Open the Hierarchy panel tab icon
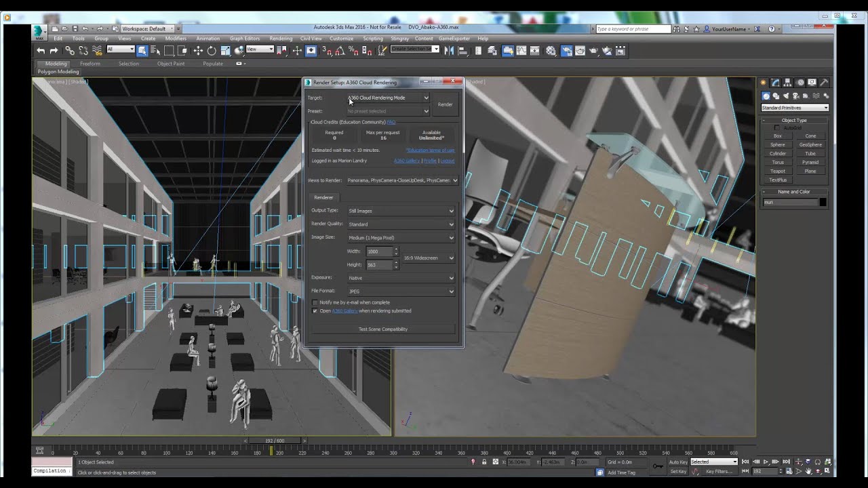868x488 pixels. pyautogui.click(x=787, y=83)
